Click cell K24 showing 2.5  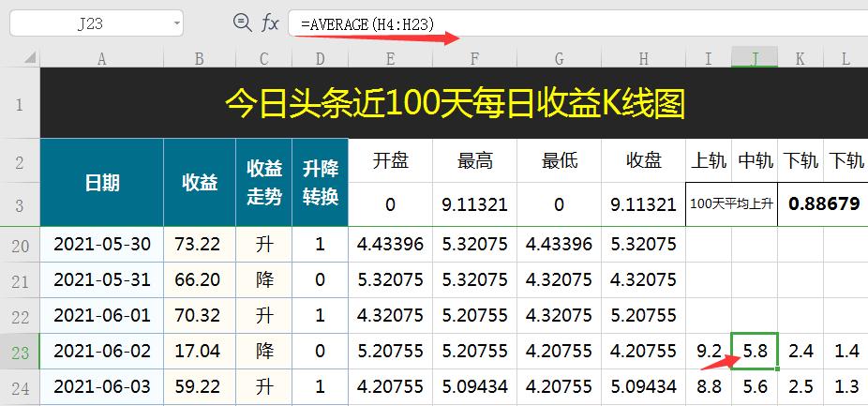pyautogui.click(x=801, y=387)
